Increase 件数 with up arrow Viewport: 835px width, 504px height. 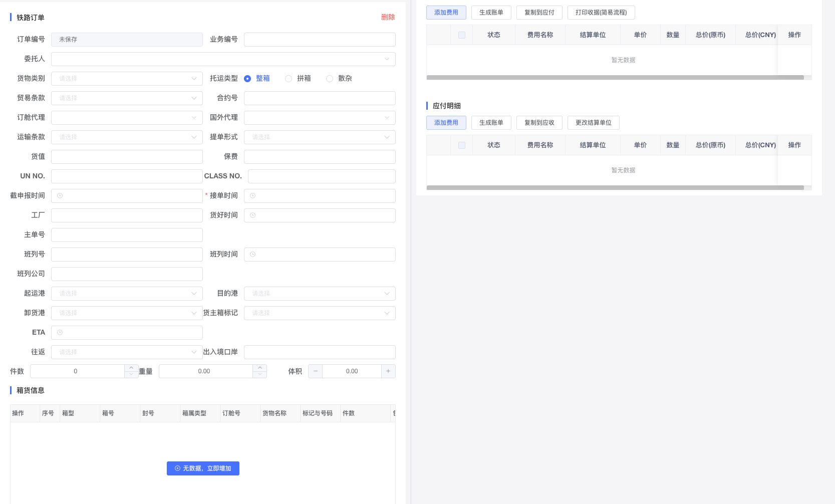(131, 368)
